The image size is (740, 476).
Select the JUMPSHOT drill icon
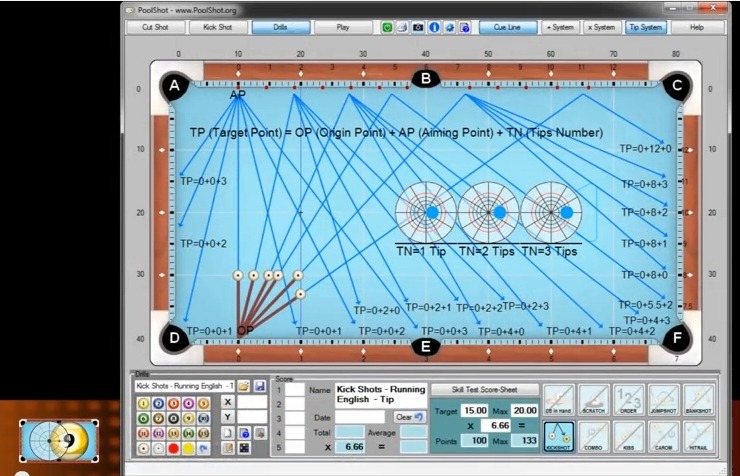pyautogui.click(x=662, y=400)
